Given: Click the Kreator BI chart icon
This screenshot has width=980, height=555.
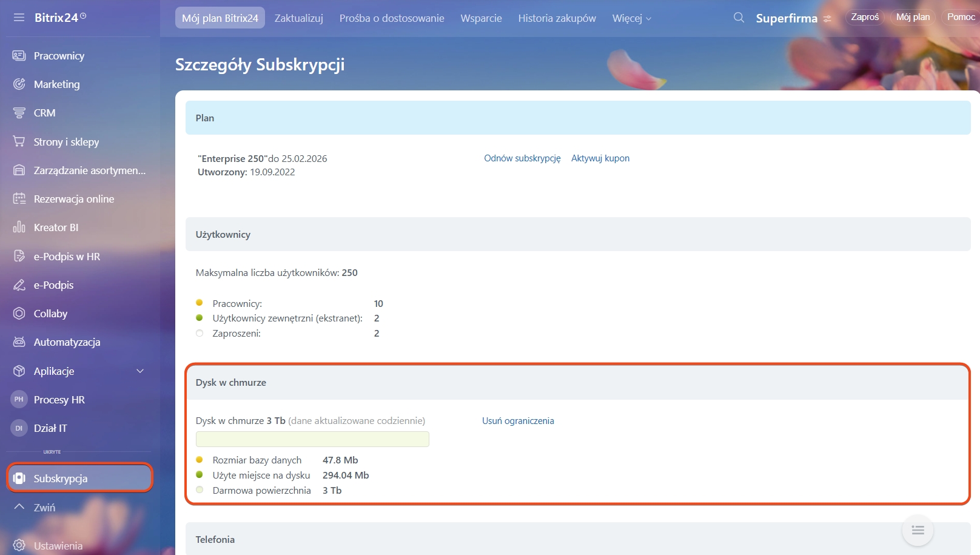Looking at the screenshot, I should coord(19,227).
